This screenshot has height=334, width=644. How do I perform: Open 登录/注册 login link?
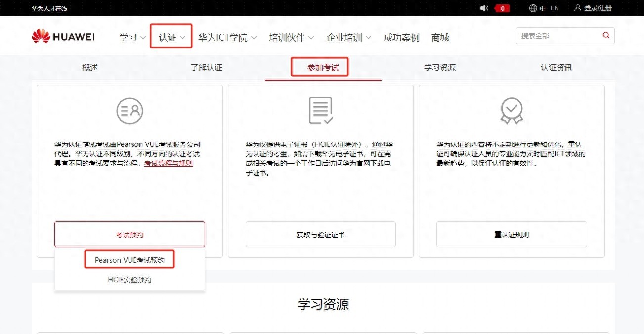click(598, 8)
